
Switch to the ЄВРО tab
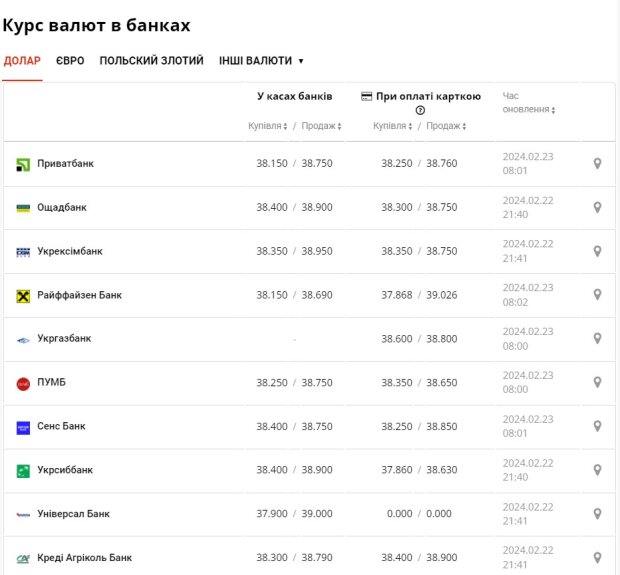coord(70,61)
